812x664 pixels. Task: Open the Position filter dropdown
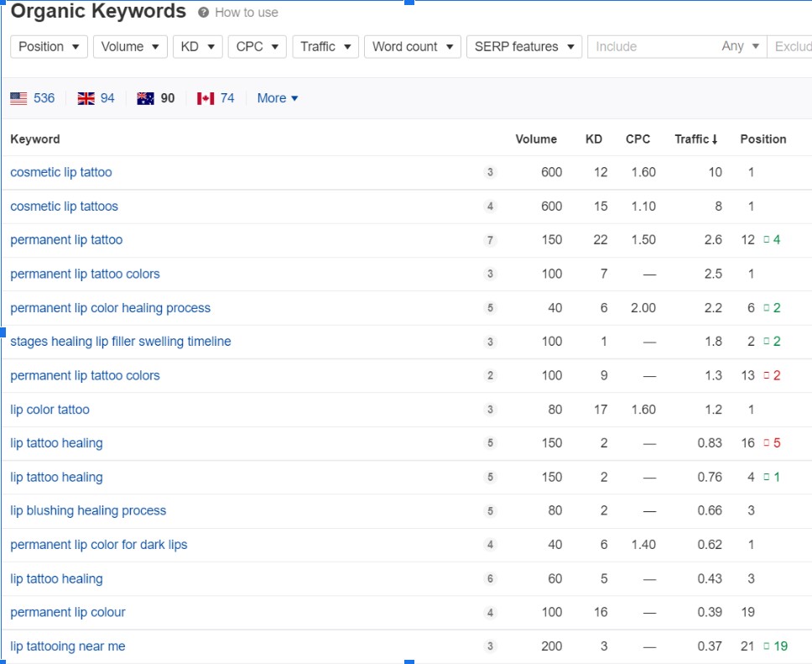pos(49,47)
